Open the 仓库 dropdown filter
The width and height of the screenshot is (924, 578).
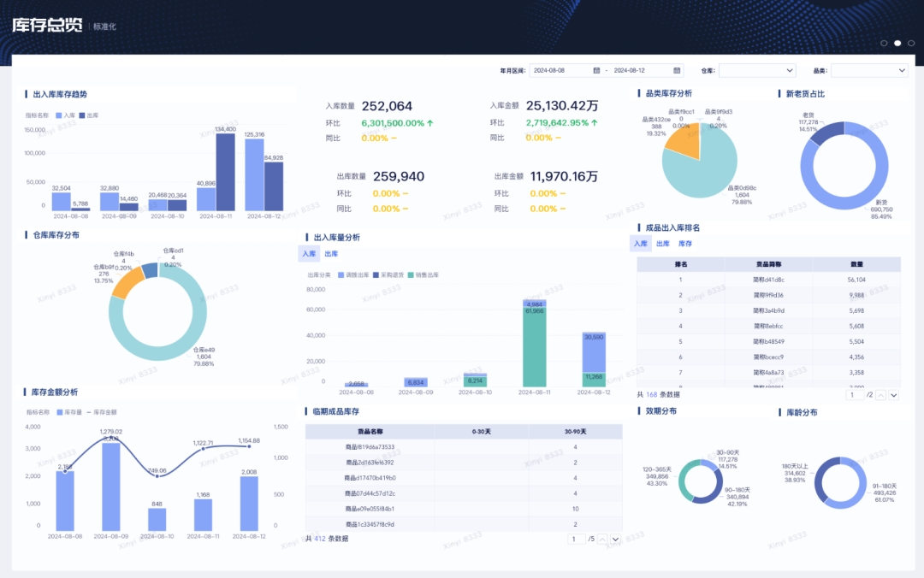(757, 71)
